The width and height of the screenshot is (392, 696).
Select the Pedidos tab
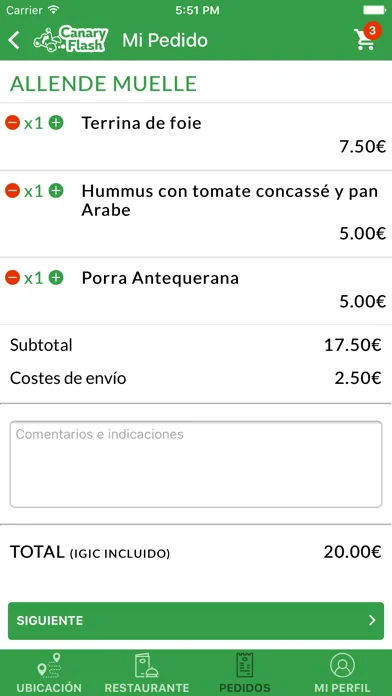(x=245, y=673)
